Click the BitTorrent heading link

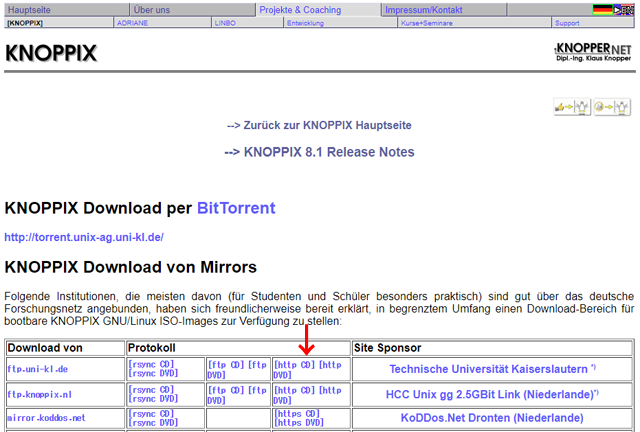coord(236,208)
